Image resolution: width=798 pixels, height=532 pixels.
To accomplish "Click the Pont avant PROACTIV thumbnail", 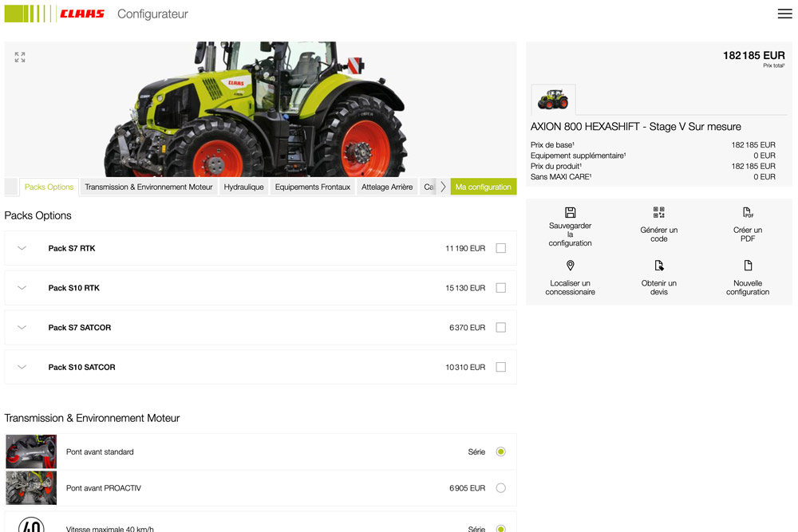I will point(31,488).
